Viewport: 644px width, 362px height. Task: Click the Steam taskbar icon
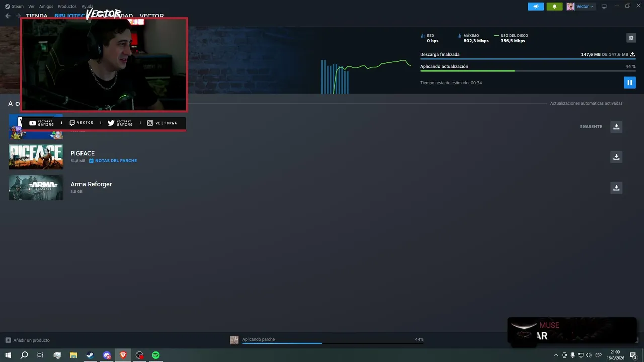coord(90,355)
